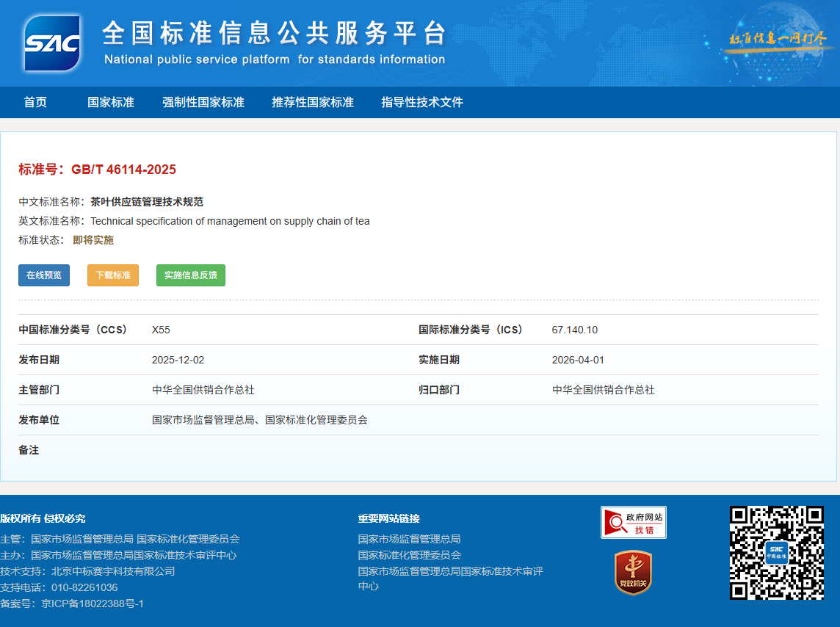
Task: Open the 首页 navigation menu item
Action: [35, 103]
